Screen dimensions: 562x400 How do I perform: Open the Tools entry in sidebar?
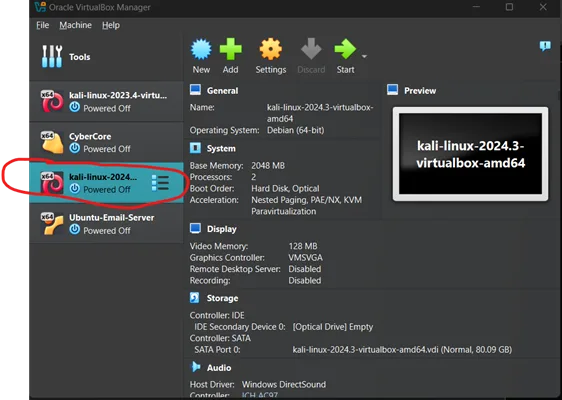(106, 57)
